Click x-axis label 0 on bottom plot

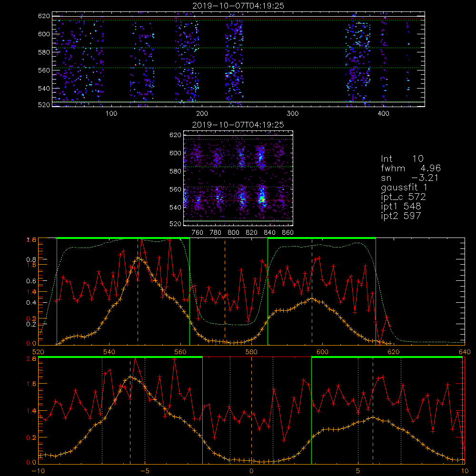tap(251, 471)
